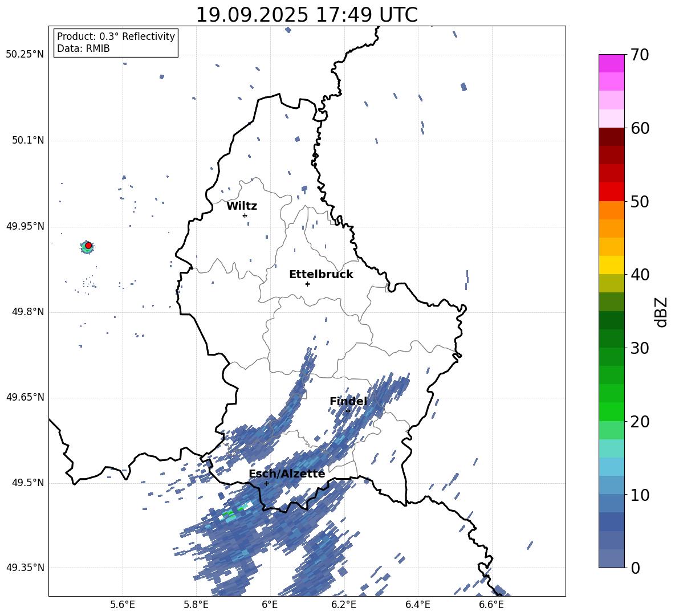
Task: Click the 49.5°N latitude label
Action: (x=28, y=483)
